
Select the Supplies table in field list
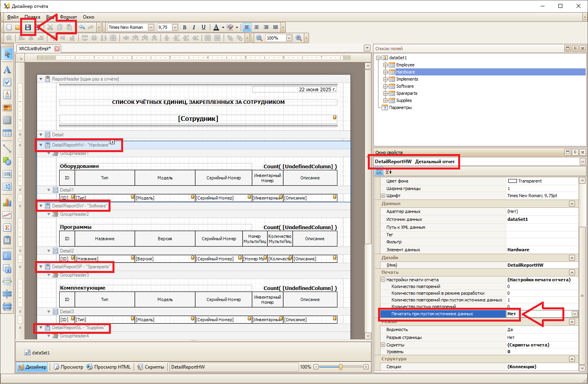coord(404,100)
